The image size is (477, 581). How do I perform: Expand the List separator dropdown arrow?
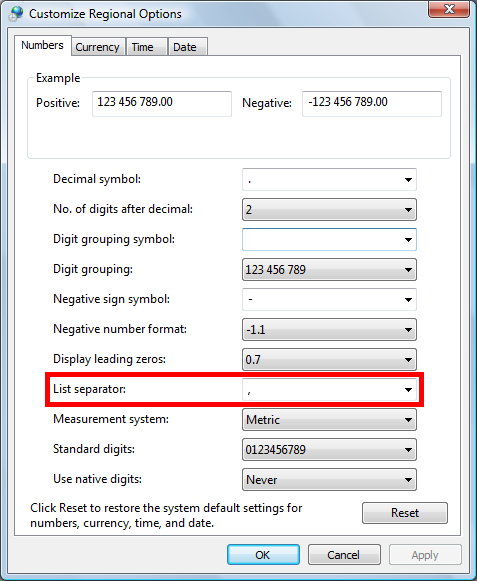(408, 389)
